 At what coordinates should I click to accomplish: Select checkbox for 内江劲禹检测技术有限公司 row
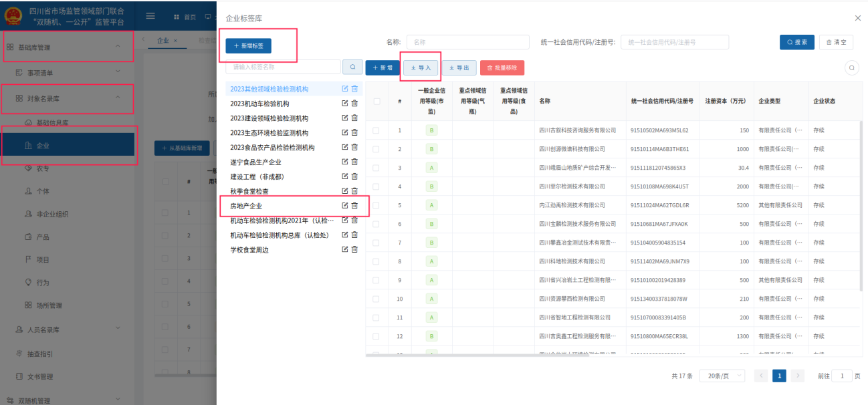376,205
